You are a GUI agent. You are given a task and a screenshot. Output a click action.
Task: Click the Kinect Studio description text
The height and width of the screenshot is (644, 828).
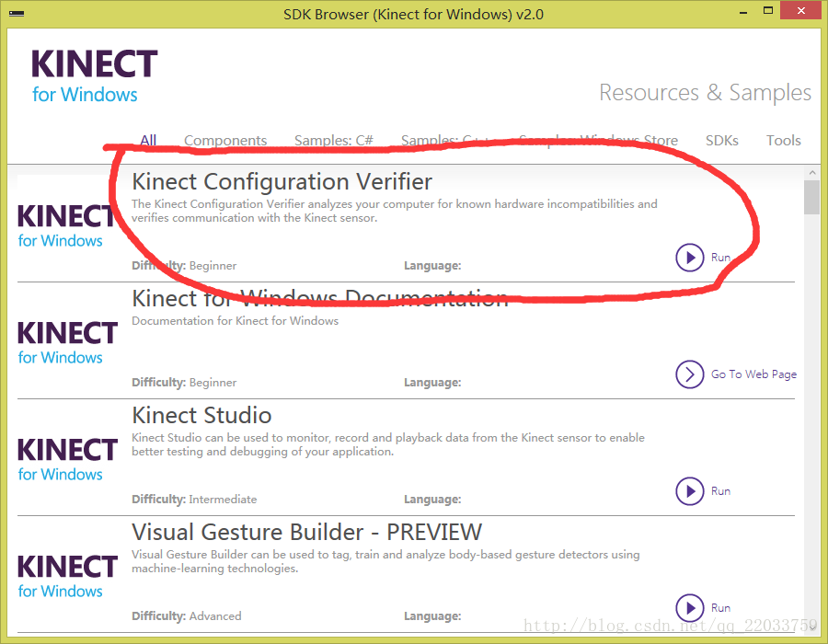coord(388,444)
